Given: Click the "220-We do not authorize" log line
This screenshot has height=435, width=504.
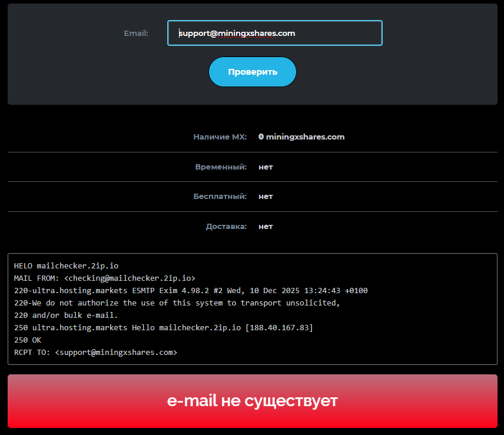Looking at the screenshot, I should [x=177, y=303].
